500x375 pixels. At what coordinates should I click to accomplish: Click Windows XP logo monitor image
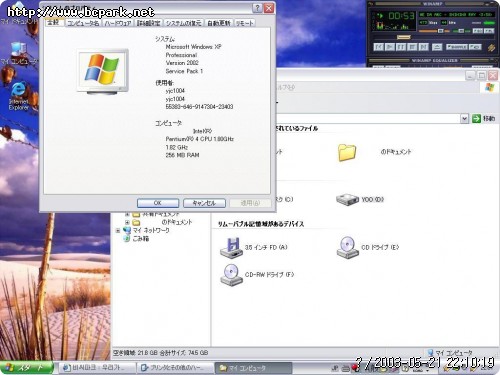tap(102, 71)
